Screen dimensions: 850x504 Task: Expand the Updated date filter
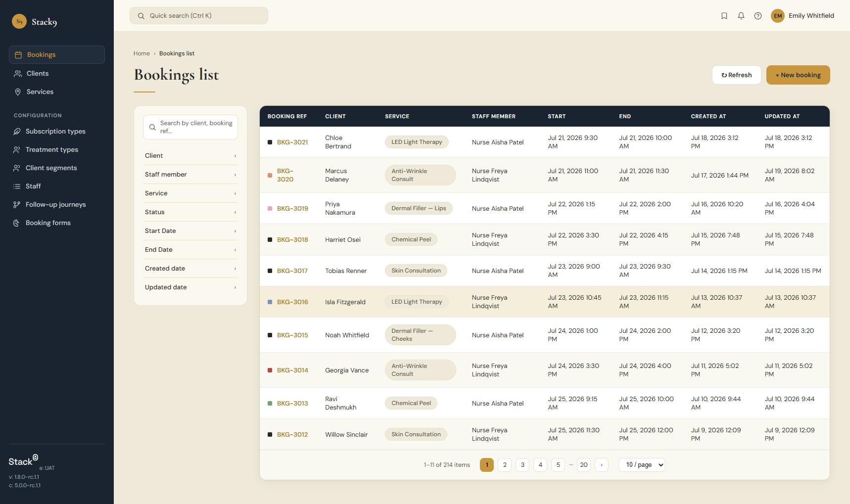[190, 287]
